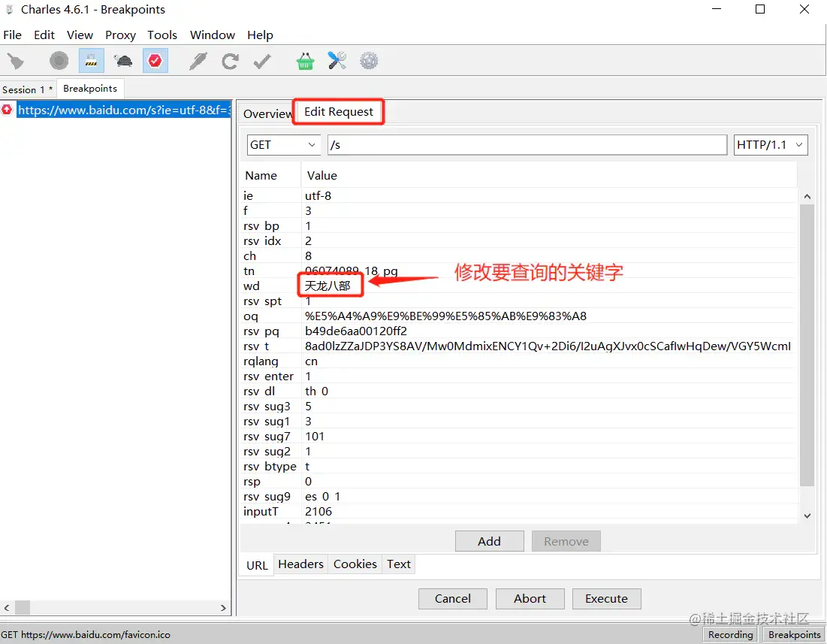Image resolution: width=827 pixels, height=644 pixels.
Task: Open the tools wrench icon
Action: [337, 61]
